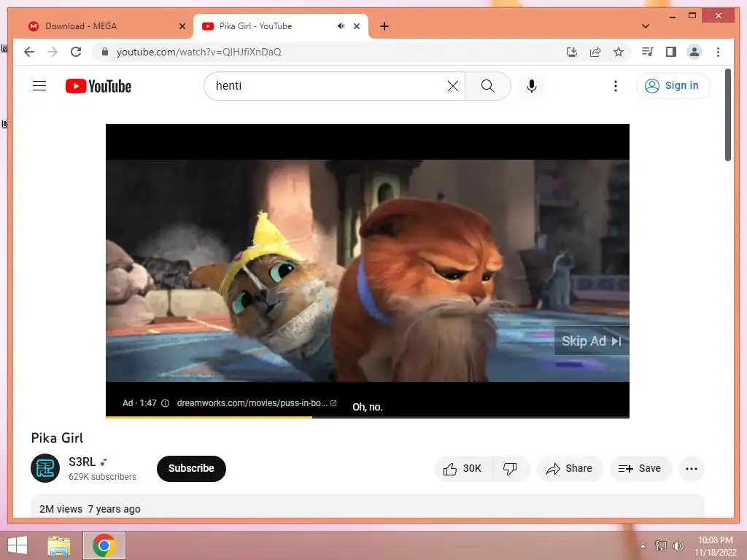Open Chrome side panel
The image size is (747, 560).
coord(671,52)
